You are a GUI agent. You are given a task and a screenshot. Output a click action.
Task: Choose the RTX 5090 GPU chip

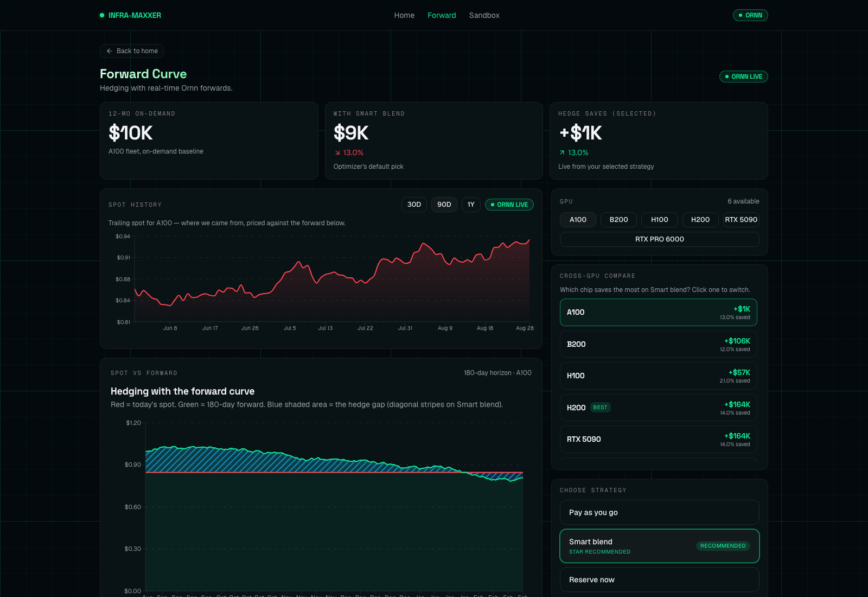tap(741, 220)
